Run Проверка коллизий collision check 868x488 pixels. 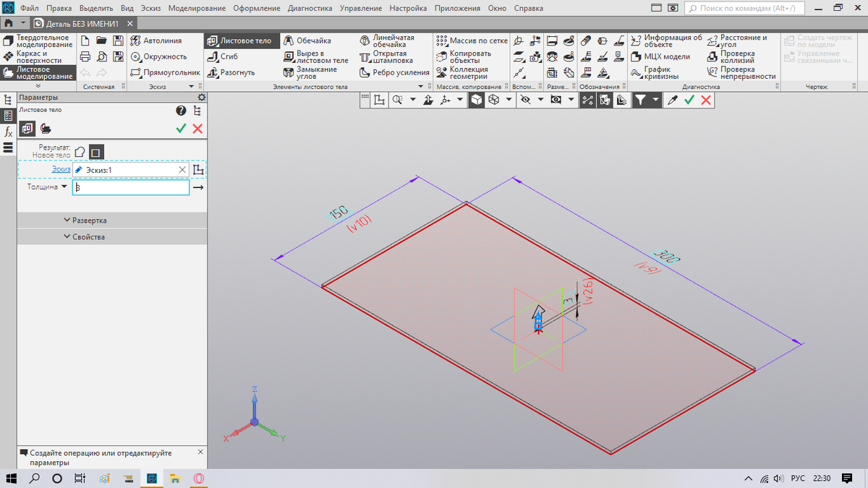pyautogui.click(x=731, y=56)
